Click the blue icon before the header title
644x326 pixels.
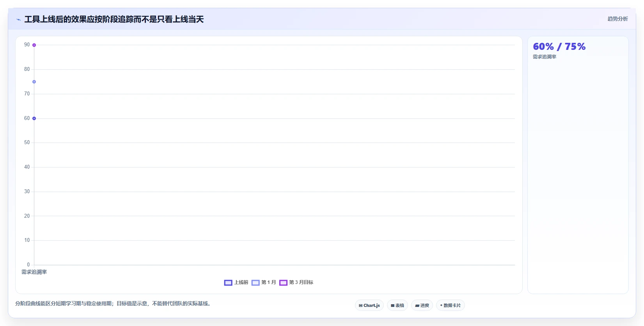pyautogui.click(x=18, y=19)
